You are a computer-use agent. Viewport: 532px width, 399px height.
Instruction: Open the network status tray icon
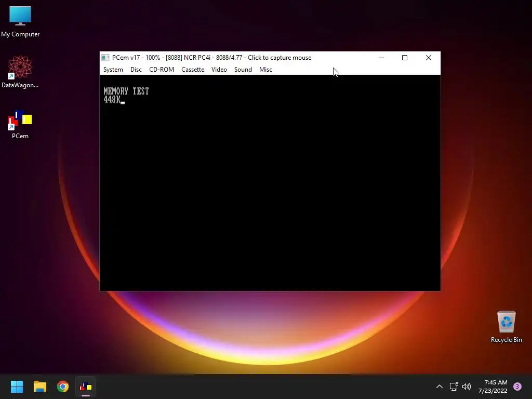coord(454,387)
